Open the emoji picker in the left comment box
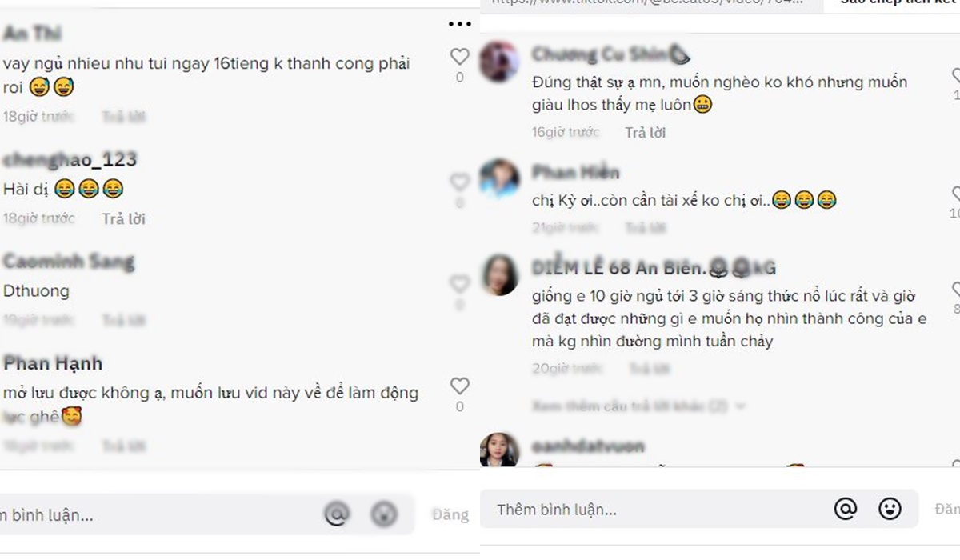The height and width of the screenshot is (560, 960). [384, 514]
